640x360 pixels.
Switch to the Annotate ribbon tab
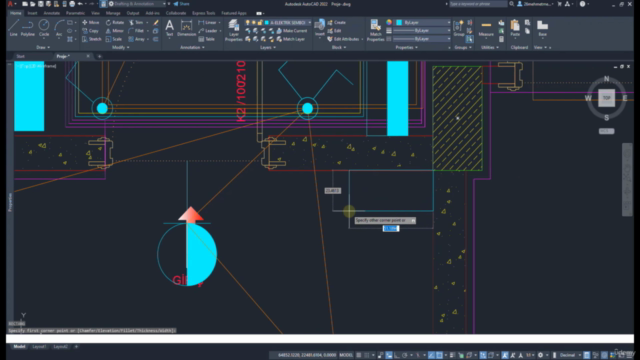coord(51,13)
